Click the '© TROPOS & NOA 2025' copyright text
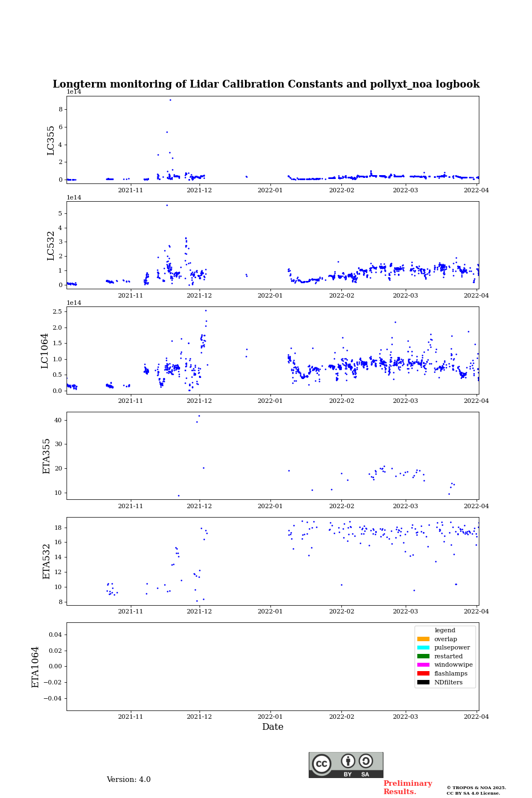 (477, 787)
